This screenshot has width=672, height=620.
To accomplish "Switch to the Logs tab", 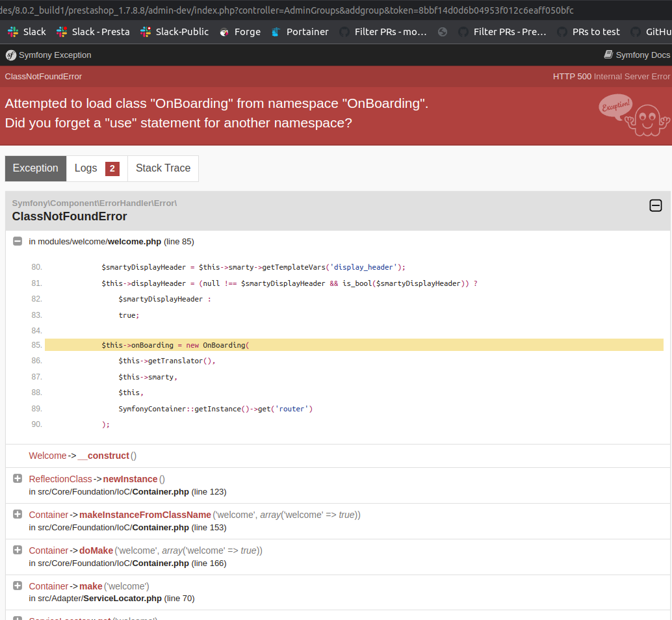I will click(86, 168).
